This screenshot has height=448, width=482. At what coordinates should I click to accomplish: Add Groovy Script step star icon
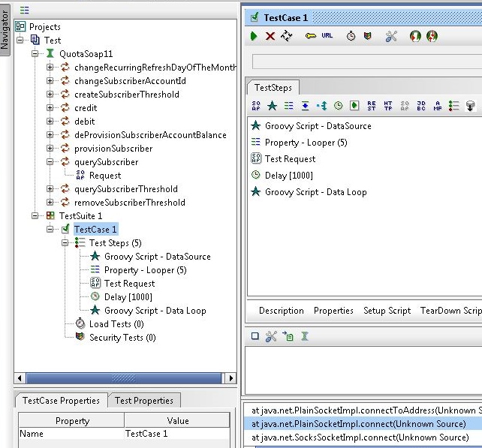pos(272,106)
